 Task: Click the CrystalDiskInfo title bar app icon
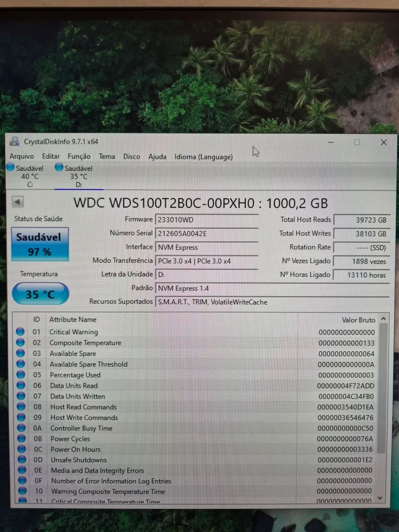[15, 141]
